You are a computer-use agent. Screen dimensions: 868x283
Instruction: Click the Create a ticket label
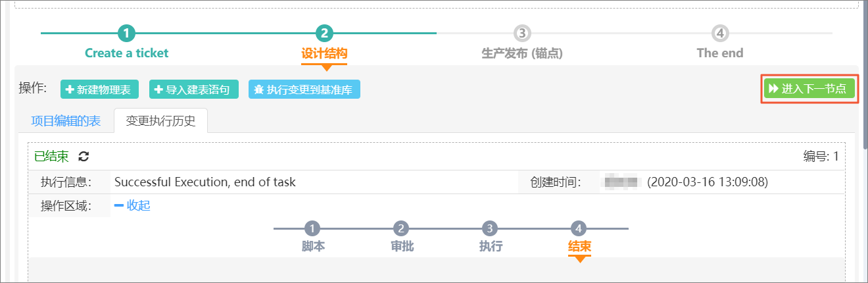click(127, 53)
